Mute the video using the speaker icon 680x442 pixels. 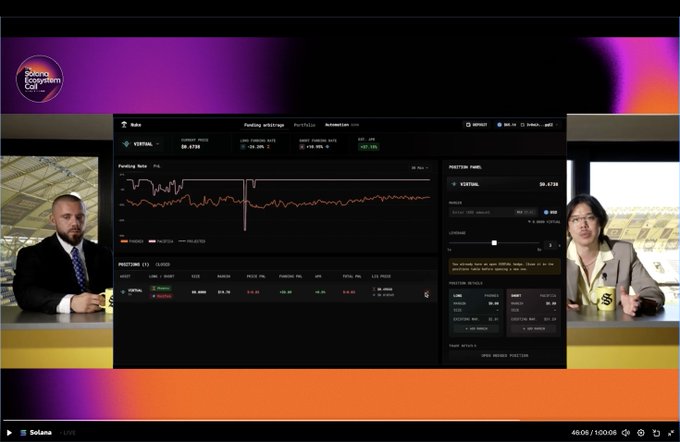pyautogui.click(x=626, y=432)
